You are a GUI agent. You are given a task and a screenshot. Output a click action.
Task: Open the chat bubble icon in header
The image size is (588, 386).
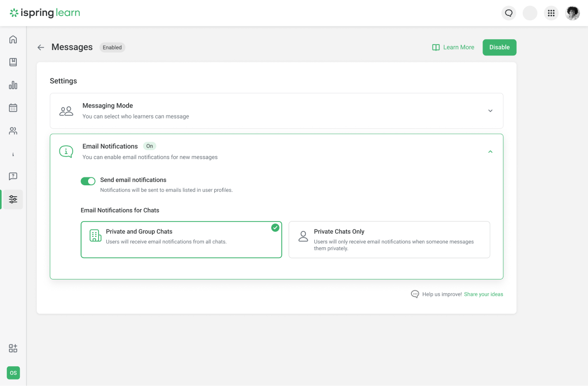[508, 13]
